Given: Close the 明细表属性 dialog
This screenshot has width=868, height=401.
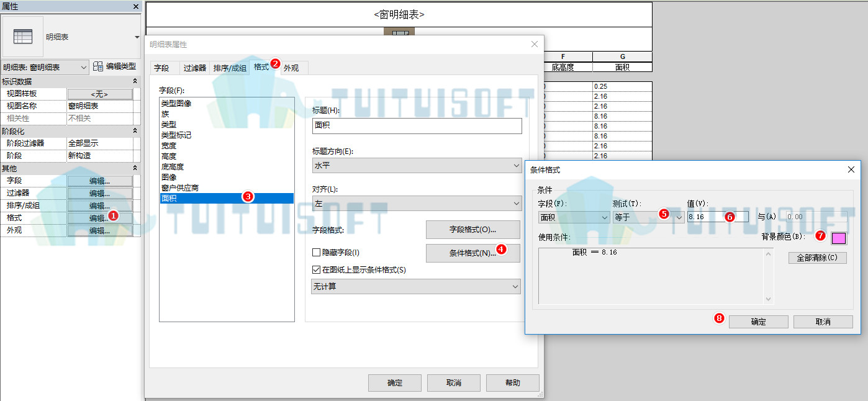Looking at the screenshot, I should [535, 44].
